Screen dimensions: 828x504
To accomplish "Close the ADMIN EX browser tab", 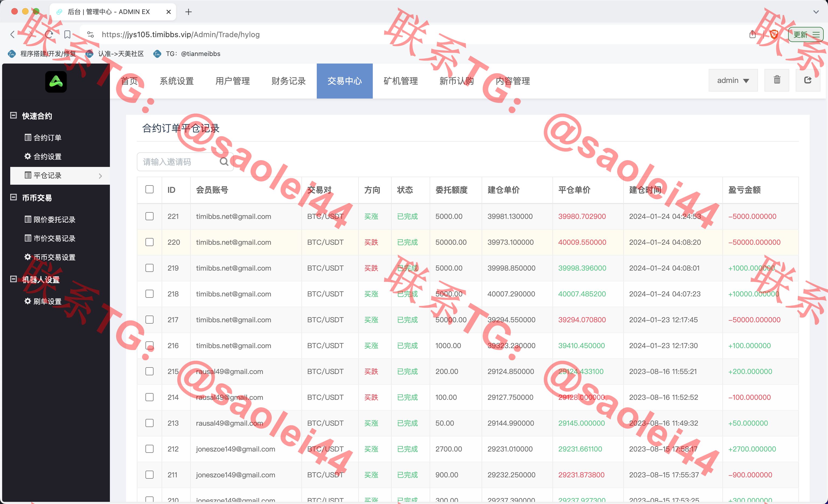I will 169,12.
